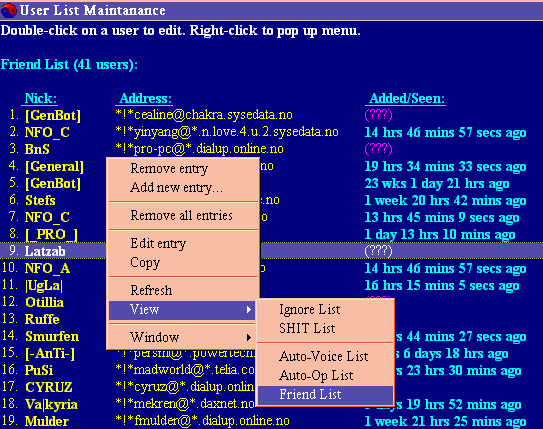Select user CYRUZ in row 17
Screen dimensions: 543x429
pos(48,387)
